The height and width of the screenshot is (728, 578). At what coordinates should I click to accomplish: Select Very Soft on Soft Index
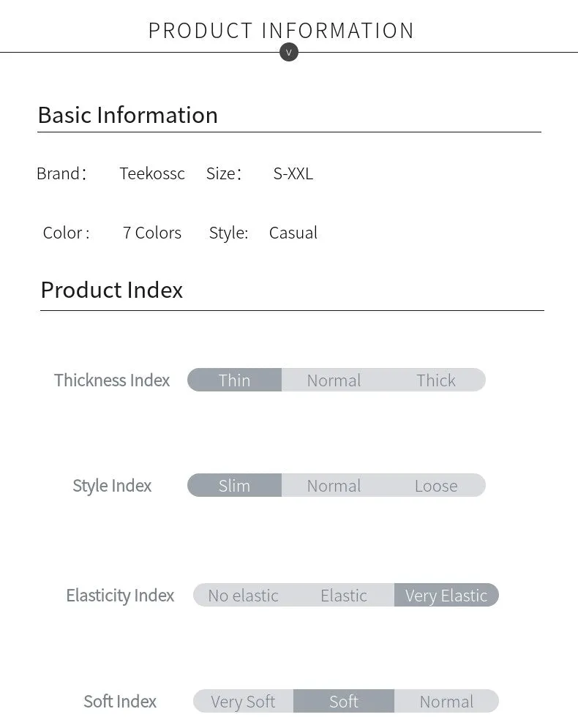(x=243, y=701)
